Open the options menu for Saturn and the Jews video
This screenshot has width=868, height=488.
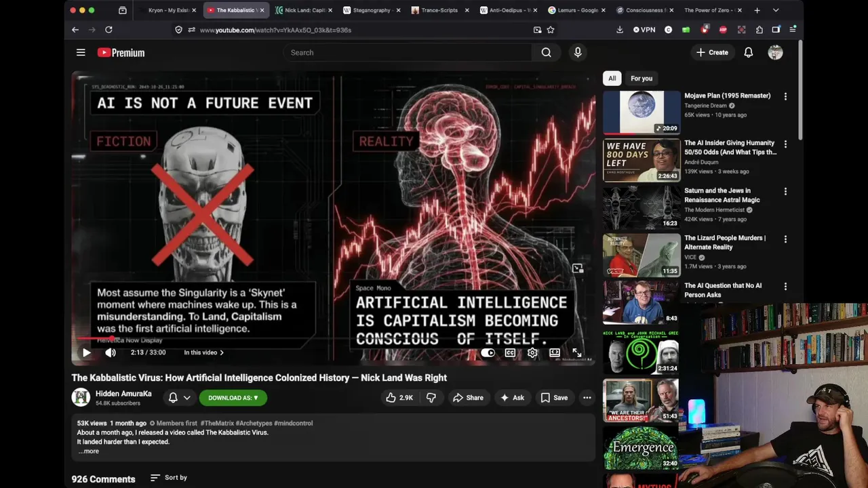[785, 192]
